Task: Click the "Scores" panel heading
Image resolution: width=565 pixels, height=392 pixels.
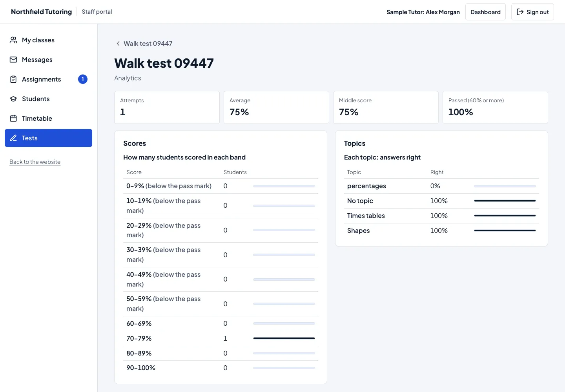Action: click(135, 143)
